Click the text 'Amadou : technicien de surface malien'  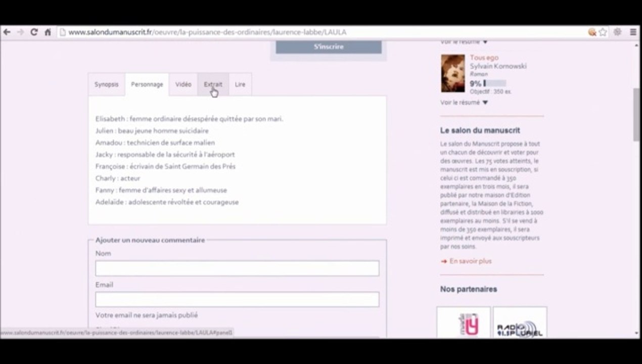coord(155,143)
